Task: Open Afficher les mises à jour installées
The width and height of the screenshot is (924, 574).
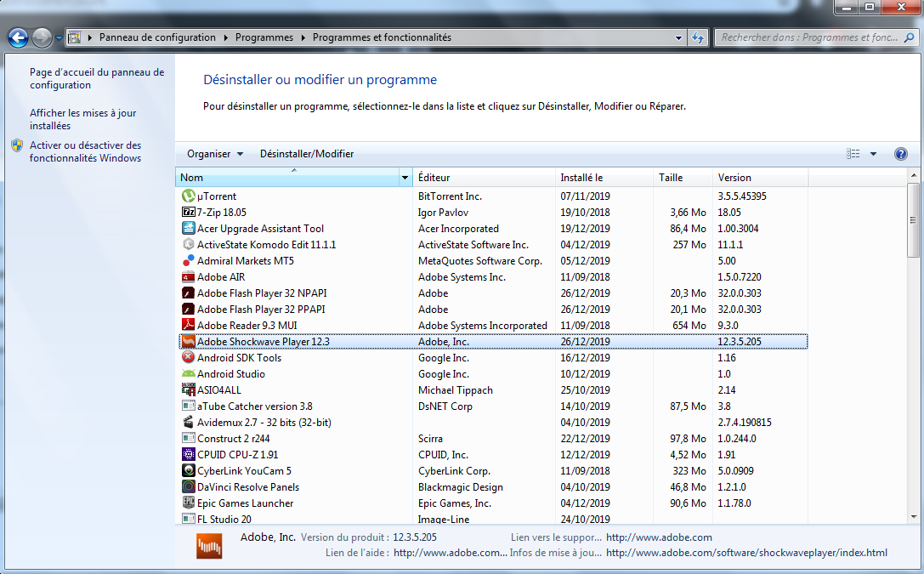Action: point(83,119)
